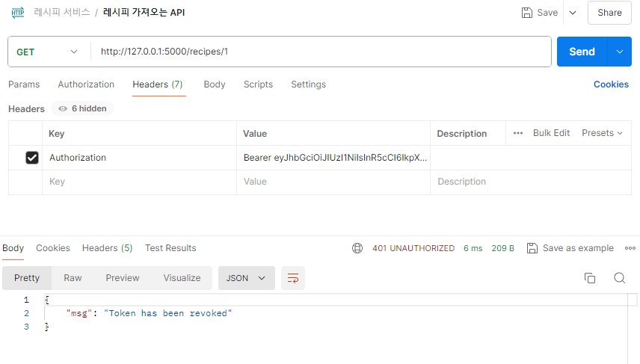Select the response Body tab
This screenshot has width=640, height=364.
click(x=13, y=248)
